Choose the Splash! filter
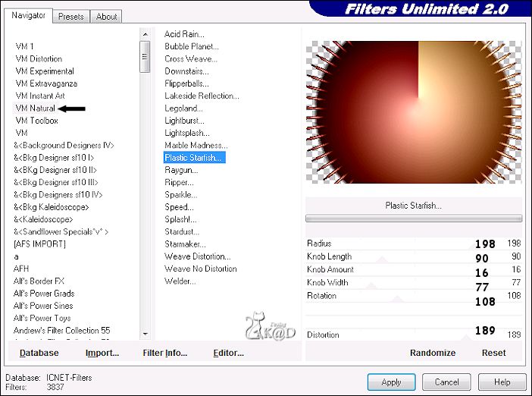Viewport: 532px width, 396px height. (180, 219)
